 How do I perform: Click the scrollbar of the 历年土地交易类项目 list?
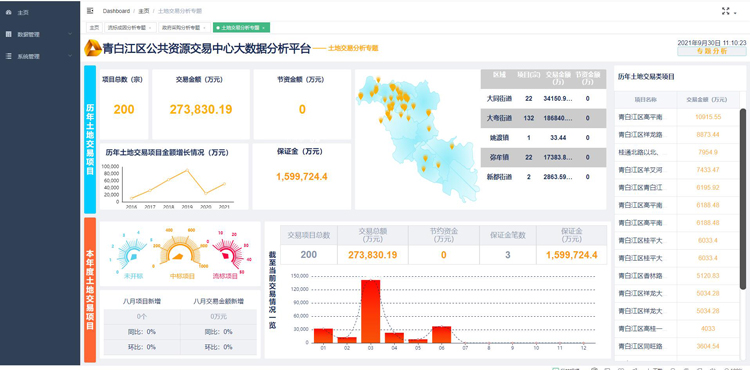[x=743, y=198]
